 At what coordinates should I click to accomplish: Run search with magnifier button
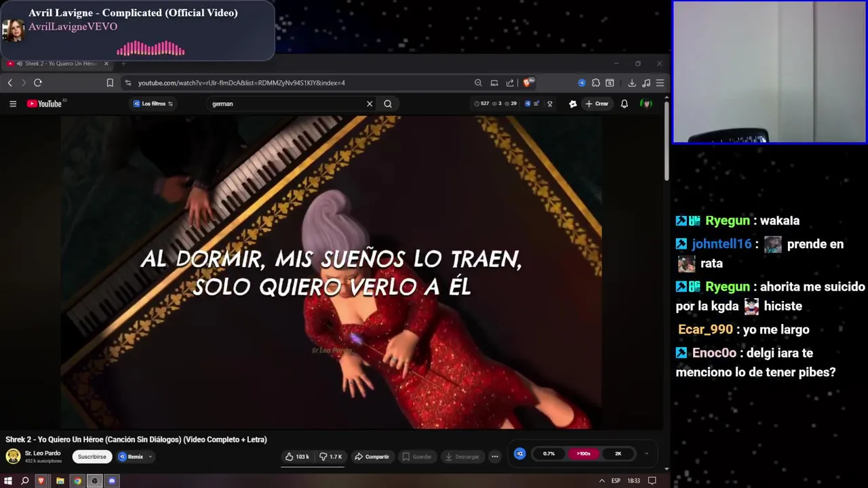(x=388, y=104)
